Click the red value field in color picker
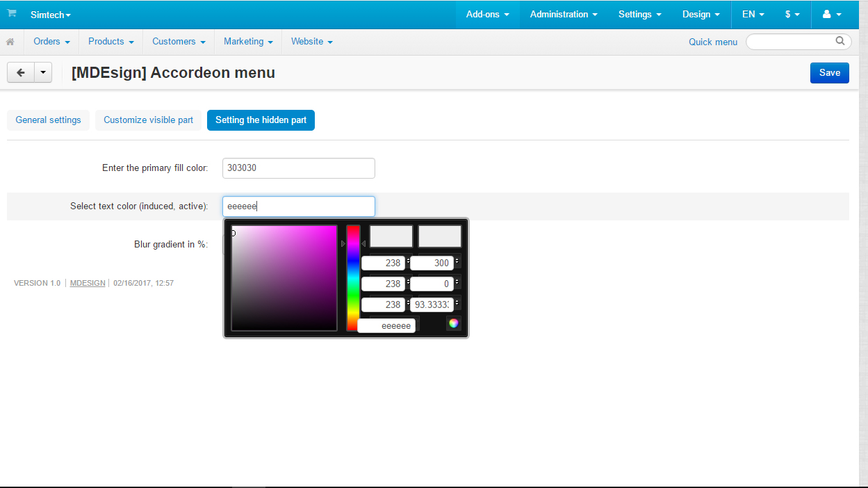868x488 pixels. point(383,263)
